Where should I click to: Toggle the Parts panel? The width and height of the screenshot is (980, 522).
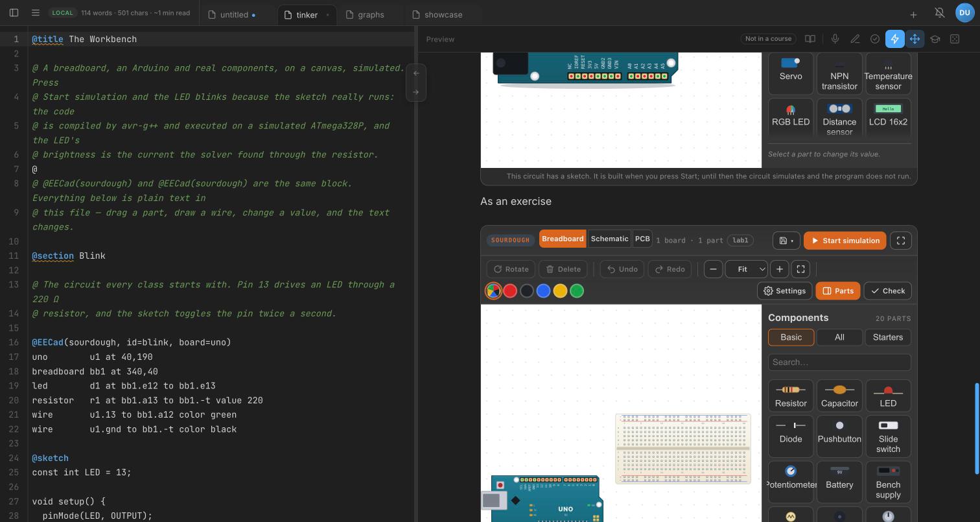[838, 291]
